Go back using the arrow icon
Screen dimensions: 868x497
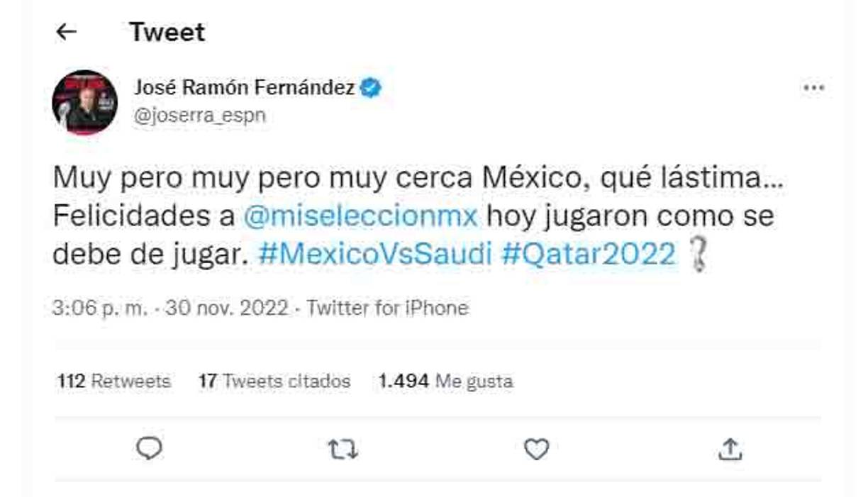pyautogui.click(x=65, y=32)
